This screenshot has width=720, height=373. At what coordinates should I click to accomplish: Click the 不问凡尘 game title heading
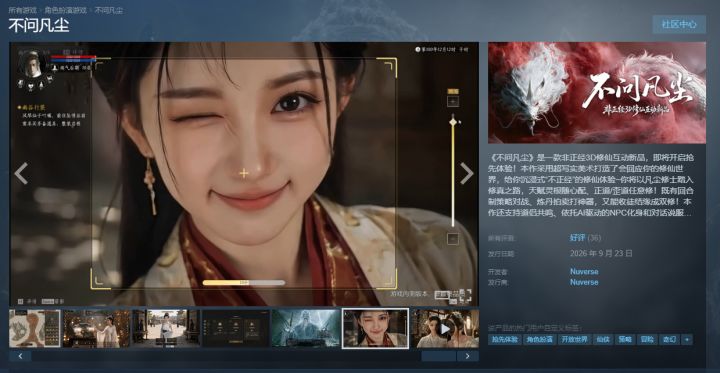click(39, 25)
